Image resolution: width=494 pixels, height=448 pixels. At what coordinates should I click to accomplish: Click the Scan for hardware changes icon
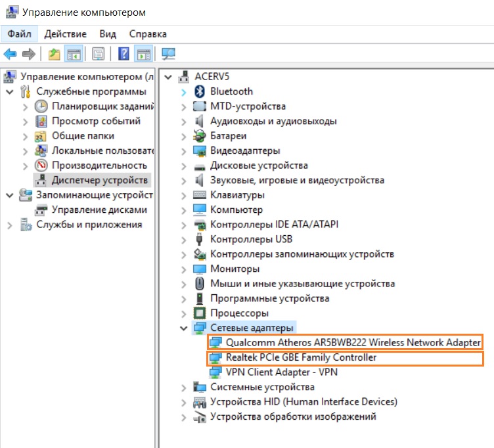click(168, 54)
